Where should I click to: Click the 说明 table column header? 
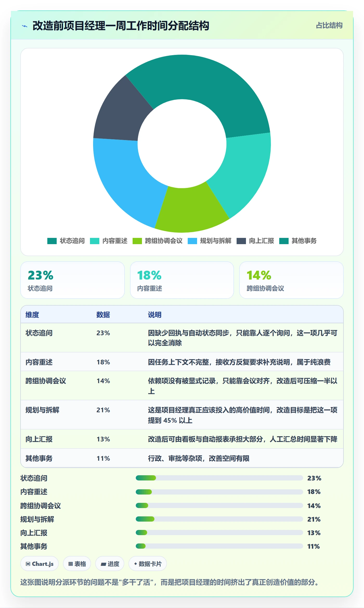[x=155, y=315]
